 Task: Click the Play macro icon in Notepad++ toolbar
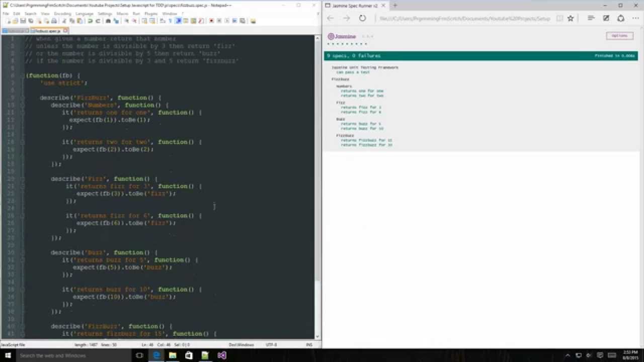coord(227,21)
